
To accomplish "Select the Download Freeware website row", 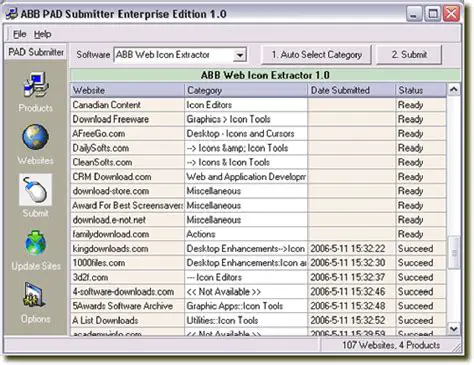I will pyautogui.click(x=258, y=119).
